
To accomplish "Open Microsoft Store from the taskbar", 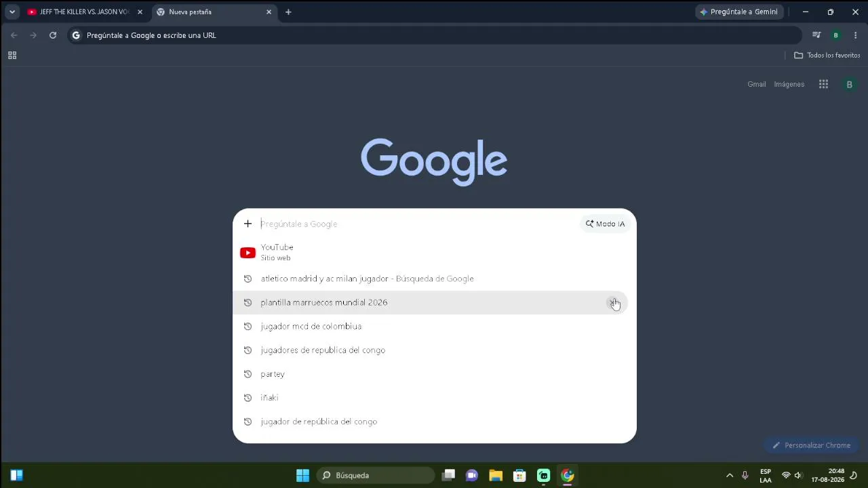I will 519,475.
